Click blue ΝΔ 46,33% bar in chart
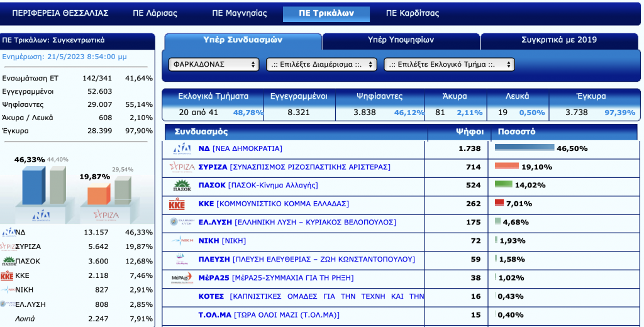The image size is (644, 327). coord(34,186)
